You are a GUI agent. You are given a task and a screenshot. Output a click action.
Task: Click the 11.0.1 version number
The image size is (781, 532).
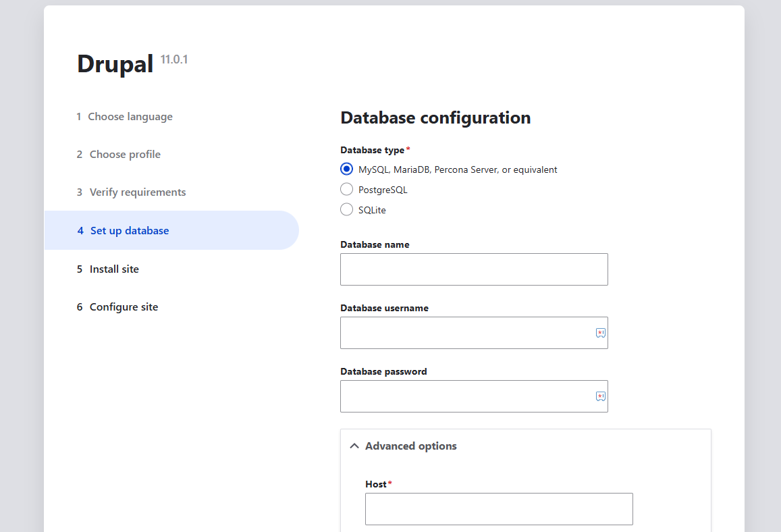point(174,59)
